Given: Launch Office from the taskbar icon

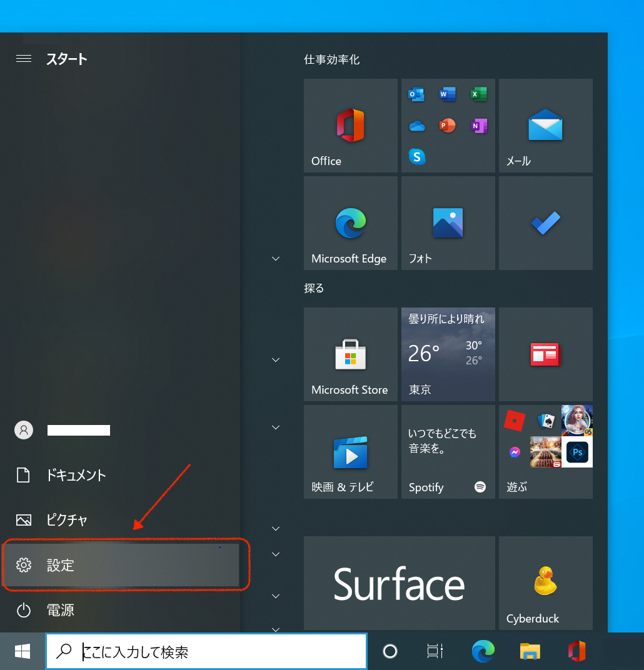Looking at the screenshot, I should pyautogui.click(x=576, y=652).
